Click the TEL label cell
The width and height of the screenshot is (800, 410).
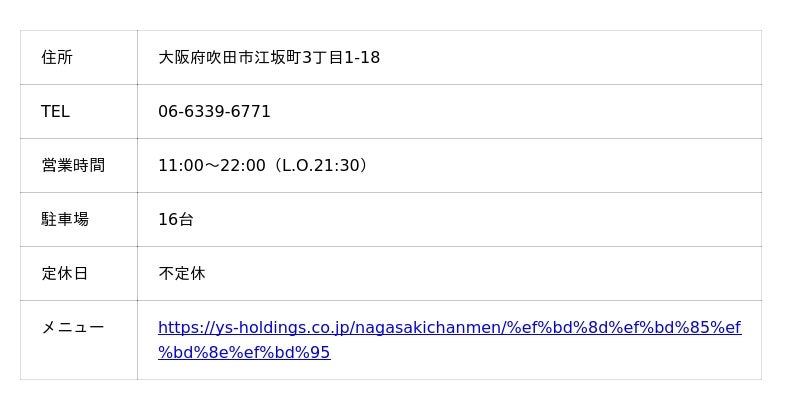55,112
